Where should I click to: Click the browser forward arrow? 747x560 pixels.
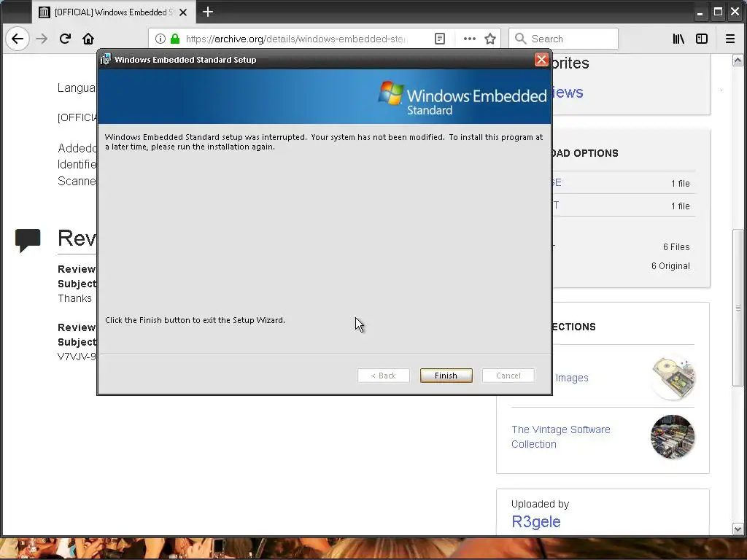pos(42,39)
